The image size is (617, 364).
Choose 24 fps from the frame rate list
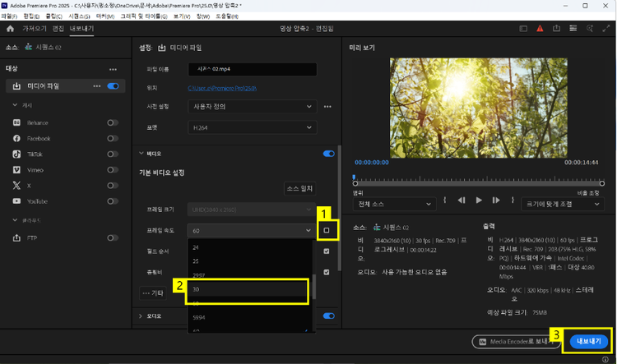[249, 247]
